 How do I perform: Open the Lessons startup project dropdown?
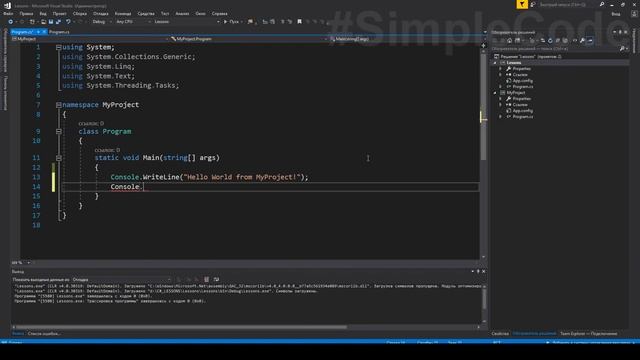pos(187,22)
